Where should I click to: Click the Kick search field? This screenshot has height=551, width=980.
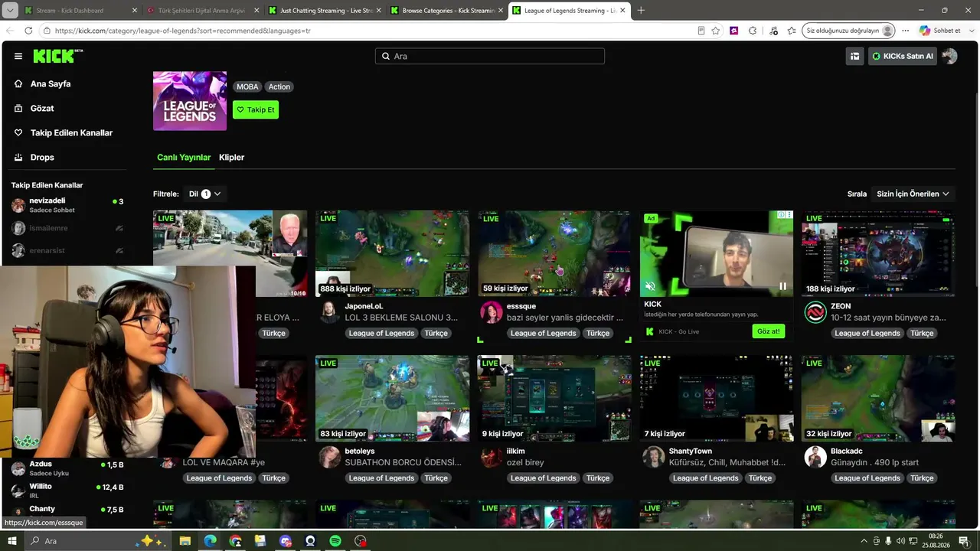(490, 56)
